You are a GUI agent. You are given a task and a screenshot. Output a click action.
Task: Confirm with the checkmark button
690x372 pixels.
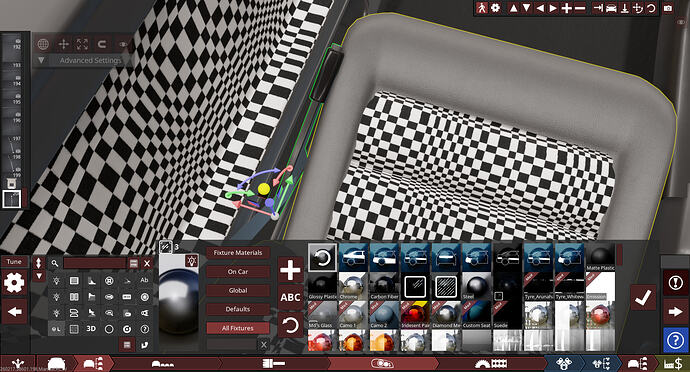pyautogui.click(x=643, y=298)
